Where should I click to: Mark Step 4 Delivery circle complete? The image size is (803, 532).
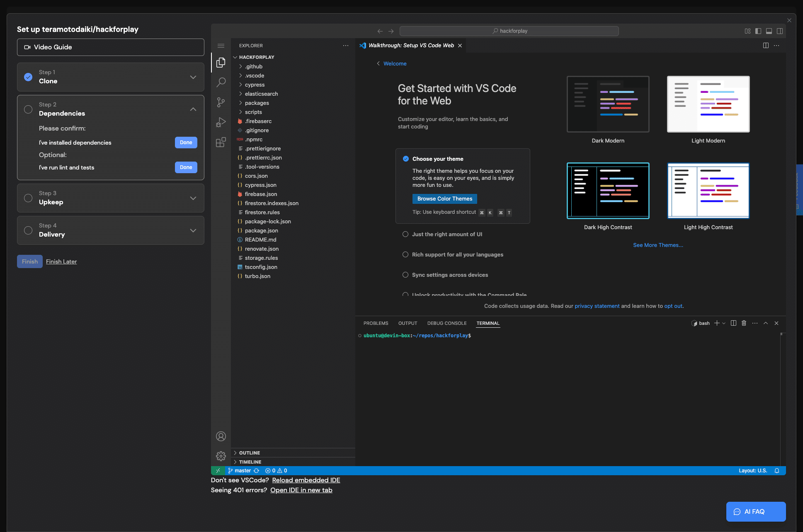[28, 230]
